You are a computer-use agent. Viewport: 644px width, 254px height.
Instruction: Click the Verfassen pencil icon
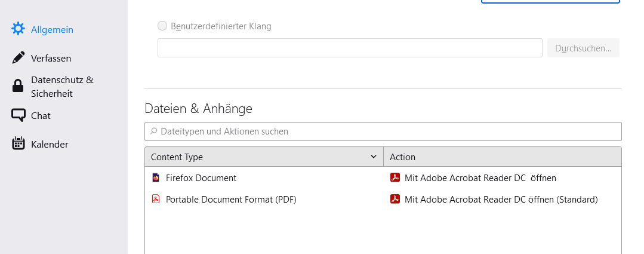click(19, 58)
